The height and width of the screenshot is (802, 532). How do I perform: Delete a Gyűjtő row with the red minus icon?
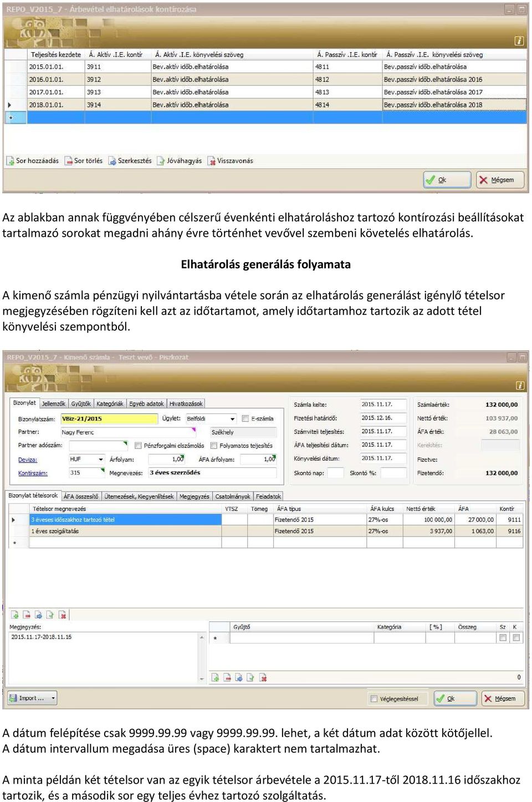[227, 677]
